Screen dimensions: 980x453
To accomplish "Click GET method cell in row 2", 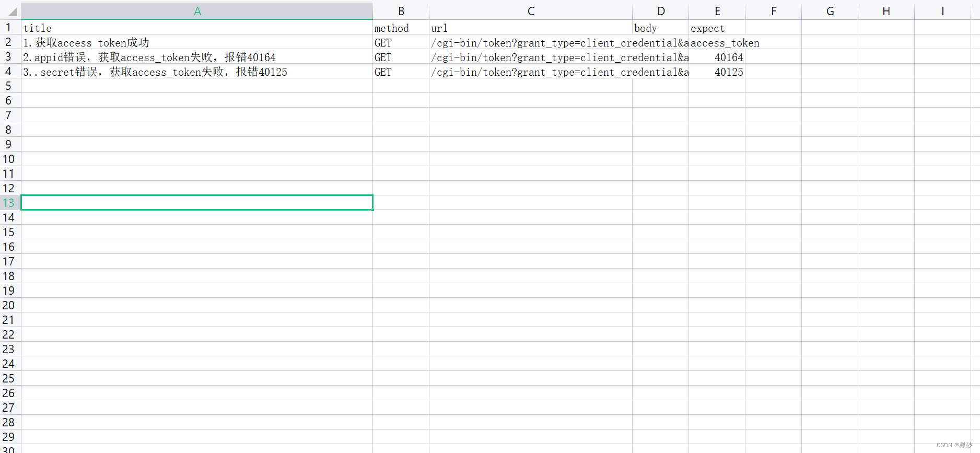I will [401, 42].
